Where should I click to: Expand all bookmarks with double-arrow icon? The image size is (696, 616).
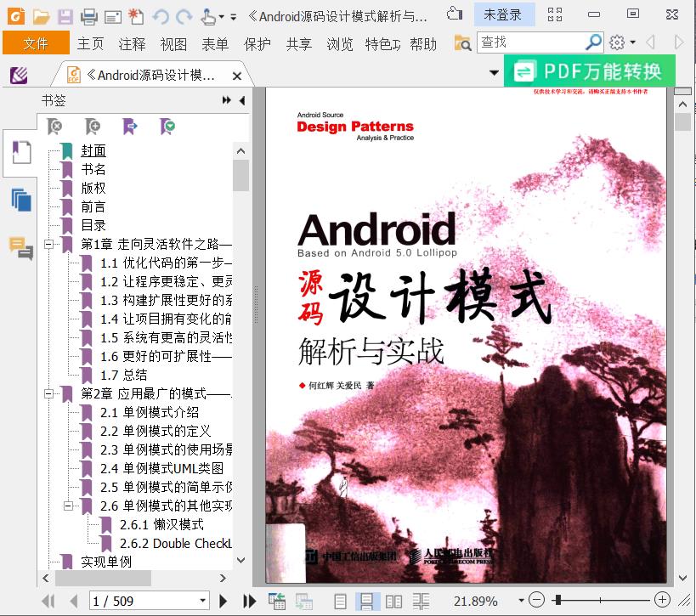click(226, 100)
